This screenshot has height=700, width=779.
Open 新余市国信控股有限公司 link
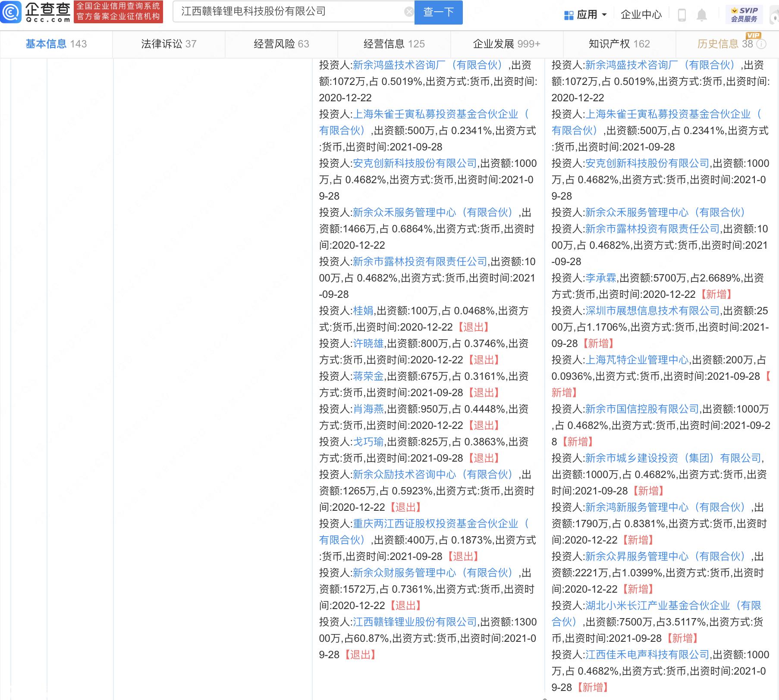(642, 409)
